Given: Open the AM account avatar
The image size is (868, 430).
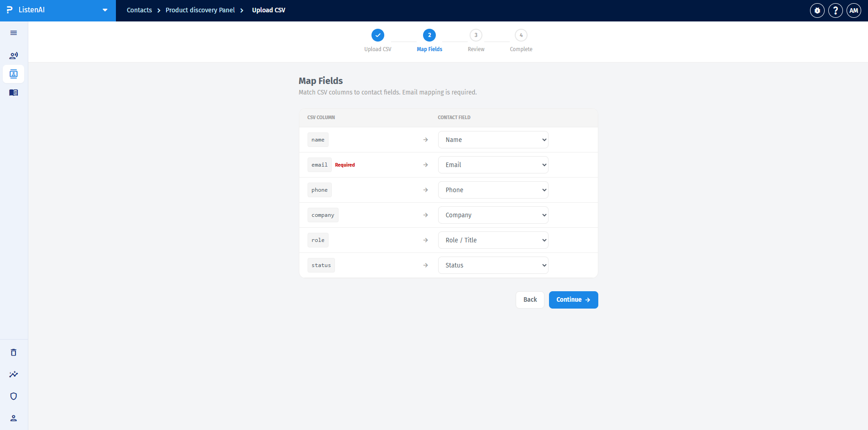Looking at the screenshot, I should 854,10.
